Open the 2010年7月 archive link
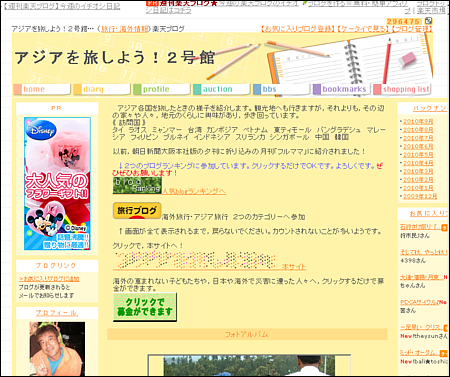450x377 pixels. click(x=418, y=138)
